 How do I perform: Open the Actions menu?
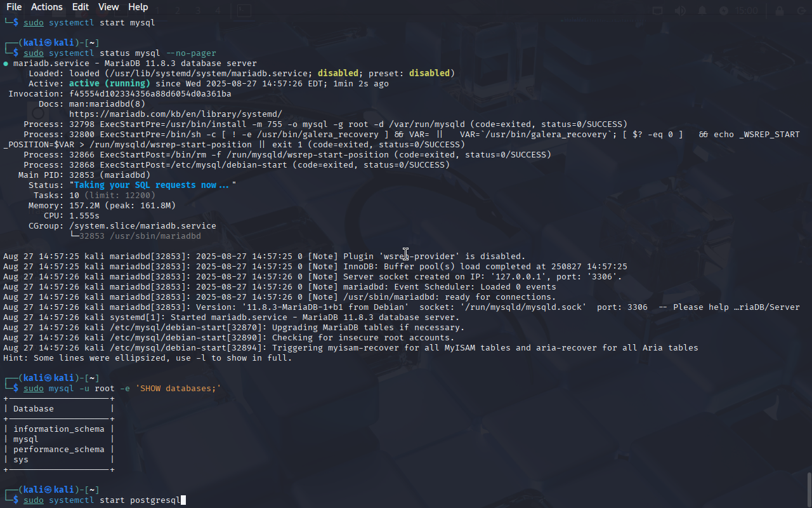point(47,7)
